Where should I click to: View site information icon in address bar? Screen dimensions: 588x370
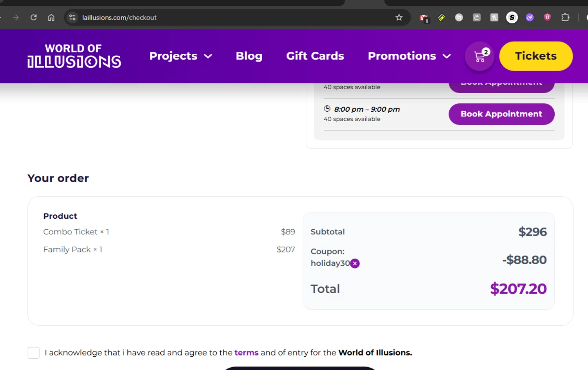pos(72,17)
